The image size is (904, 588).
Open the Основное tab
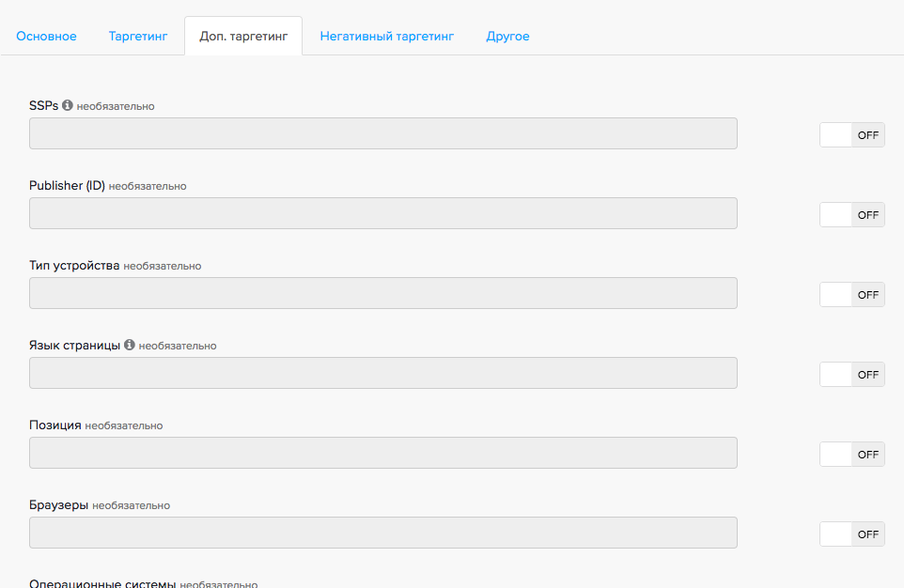point(46,37)
